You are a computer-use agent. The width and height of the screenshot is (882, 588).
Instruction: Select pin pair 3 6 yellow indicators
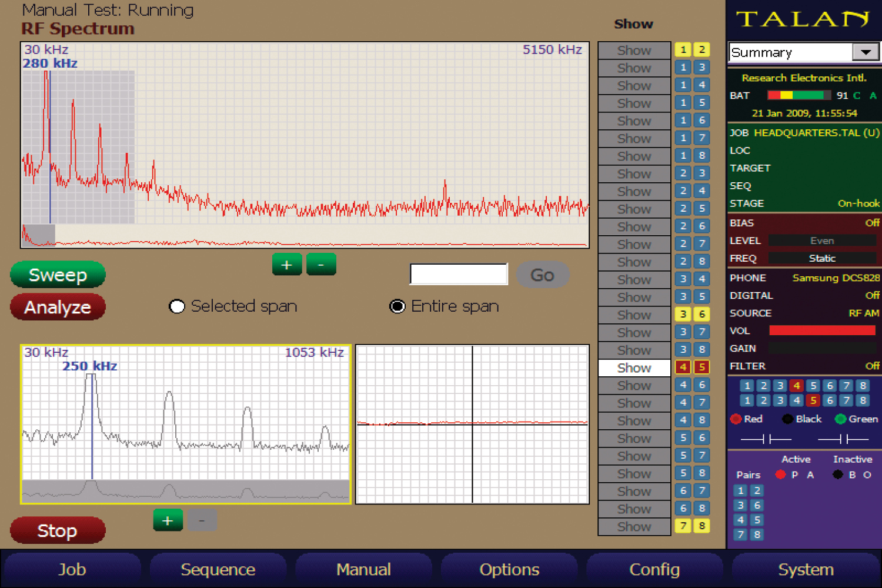(692, 315)
